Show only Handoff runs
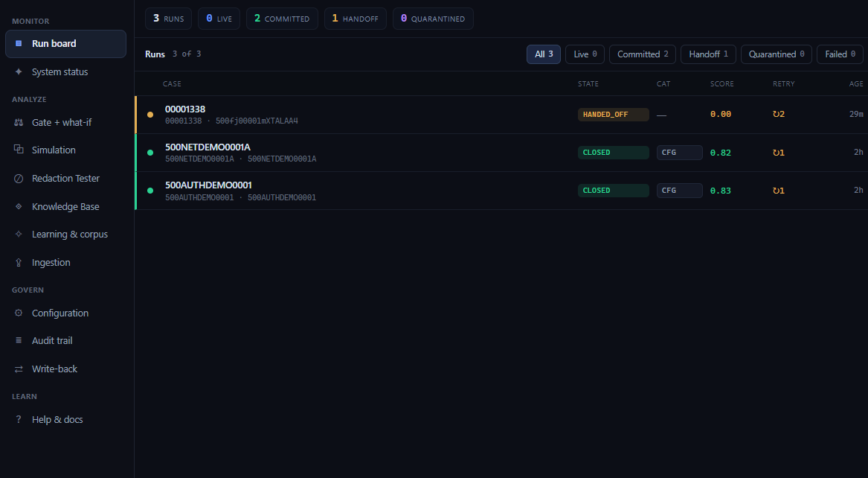This screenshot has width=868, height=478. (708, 54)
